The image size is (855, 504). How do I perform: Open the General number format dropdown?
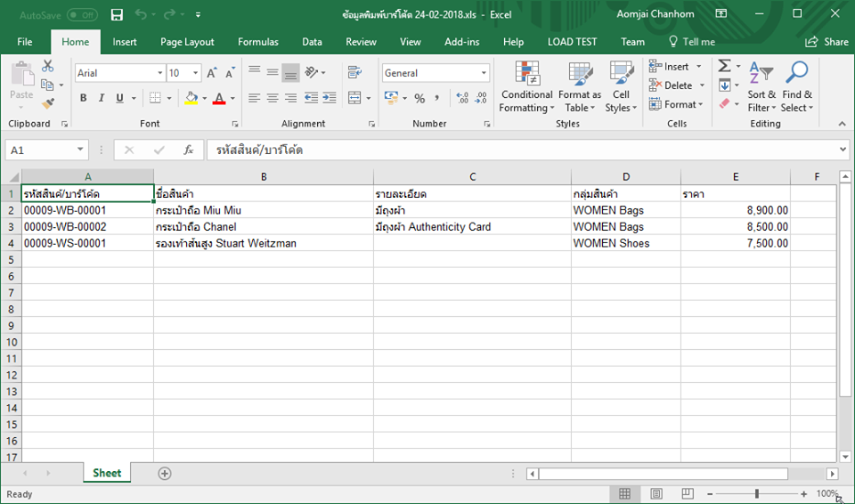483,73
